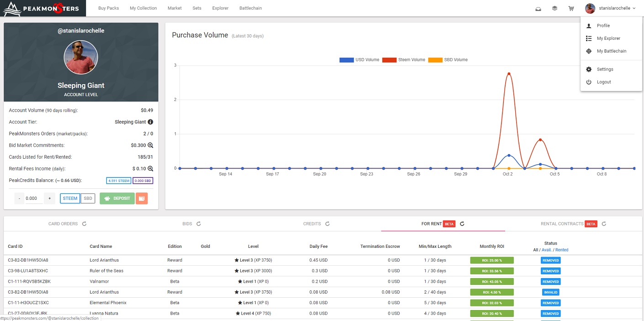Choose My Battlechain from user menu
This screenshot has width=644, height=321.
[x=611, y=51]
